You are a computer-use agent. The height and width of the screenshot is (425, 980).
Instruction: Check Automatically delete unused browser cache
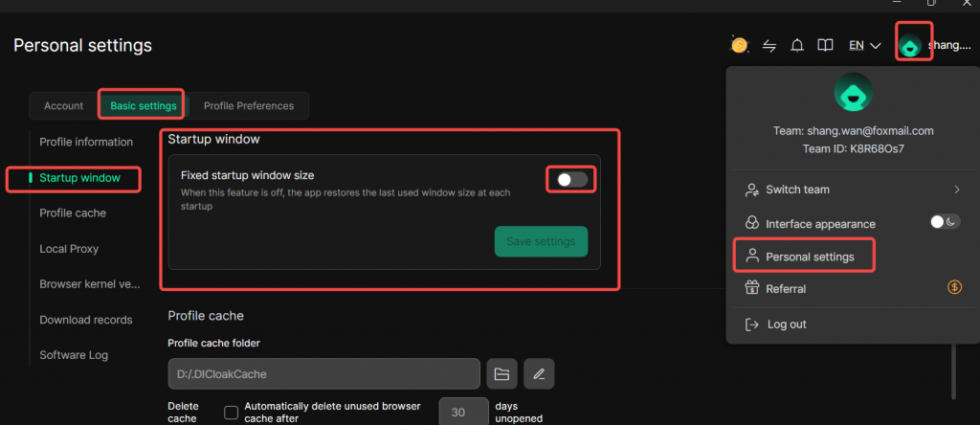(232, 413)
